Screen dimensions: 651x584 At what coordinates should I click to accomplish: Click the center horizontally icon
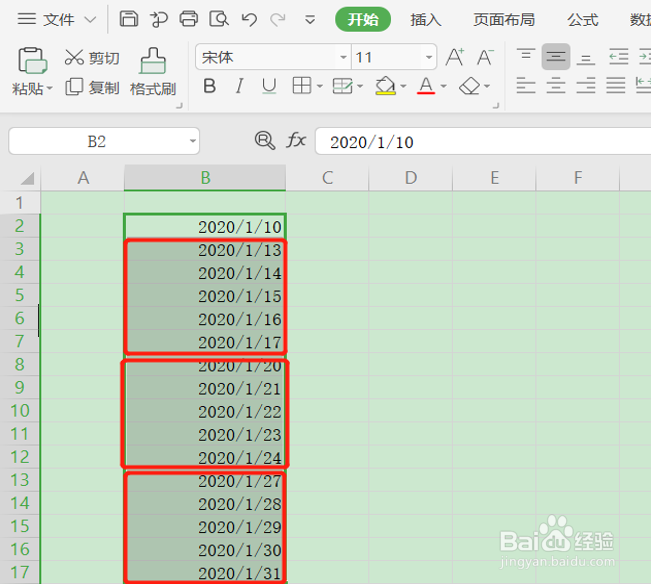[x=556, y=86]
